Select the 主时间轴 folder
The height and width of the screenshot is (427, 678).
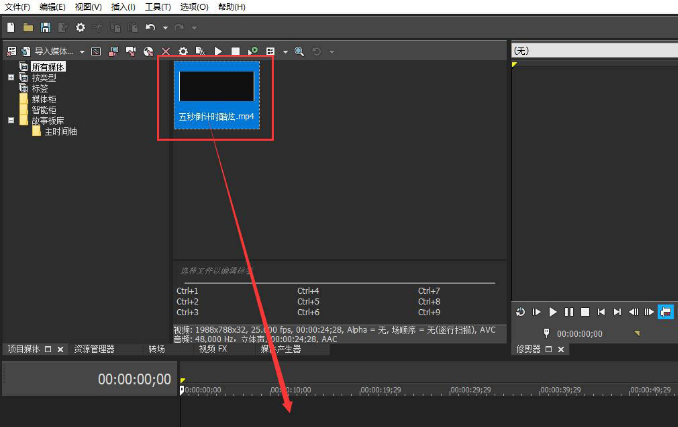(61, 131)
